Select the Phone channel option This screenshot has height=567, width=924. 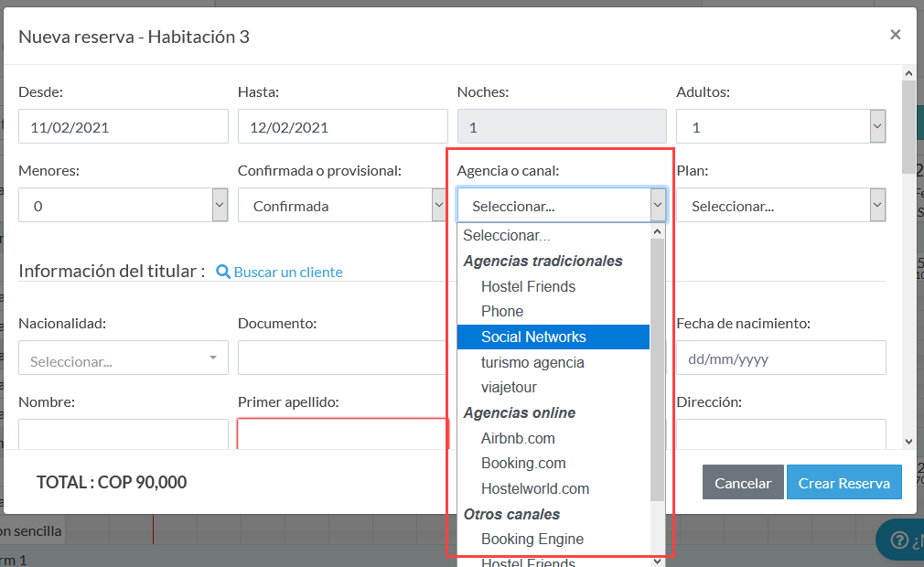(x=553, y=312)
